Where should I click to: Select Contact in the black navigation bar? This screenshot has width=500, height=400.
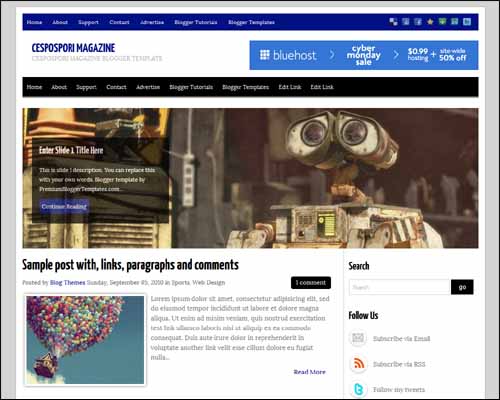point(116,87)
